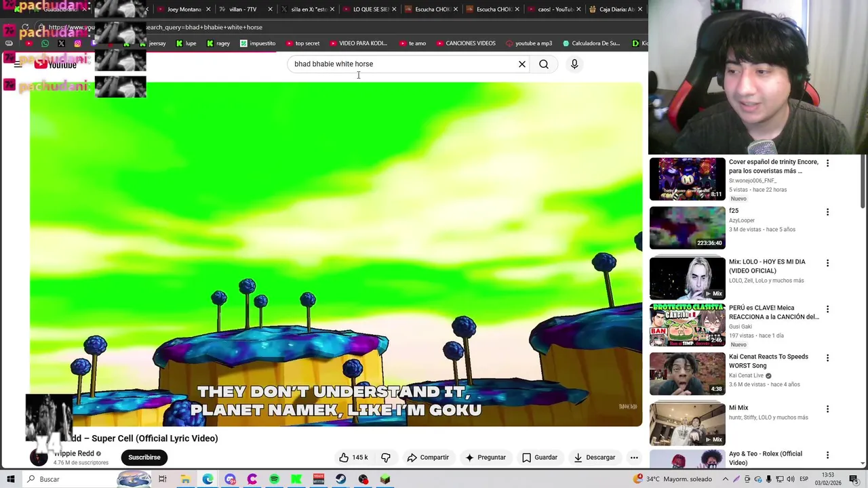Close the villan - 7TV tab

point(271,9)
